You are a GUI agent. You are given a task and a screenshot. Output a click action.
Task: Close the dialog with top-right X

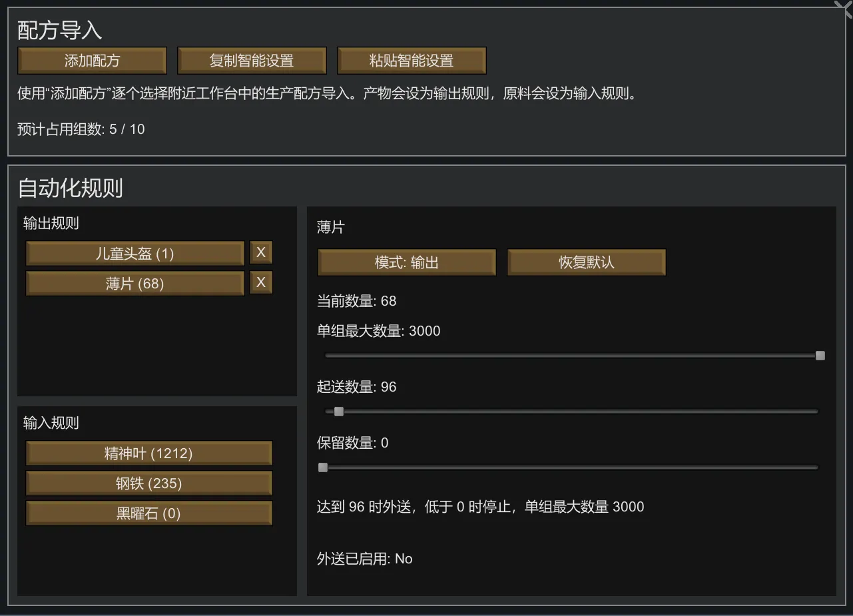click(842, 7)
